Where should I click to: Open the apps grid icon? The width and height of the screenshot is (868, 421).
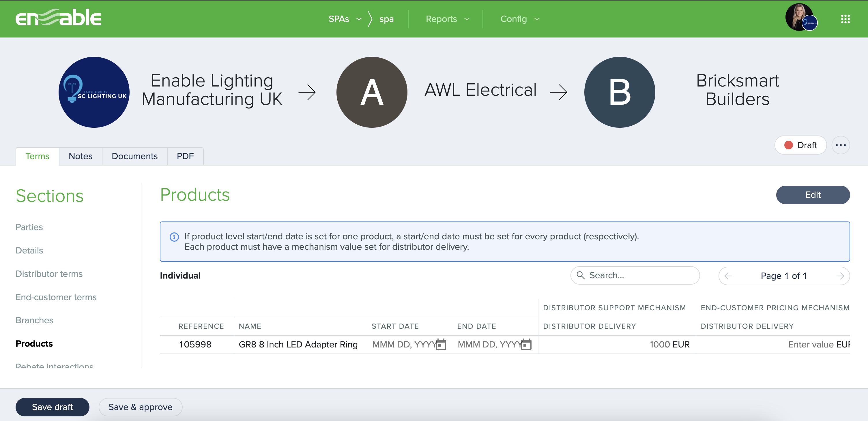coord(845,19)
